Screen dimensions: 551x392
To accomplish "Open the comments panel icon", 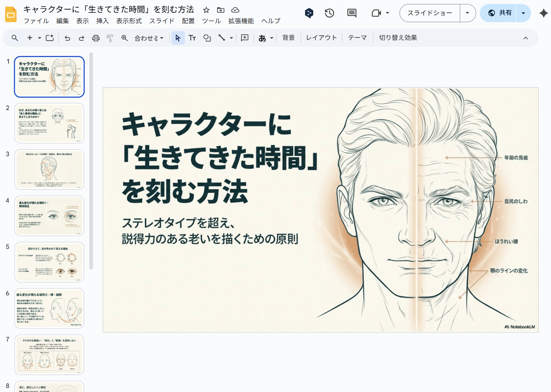I will 352,13.
